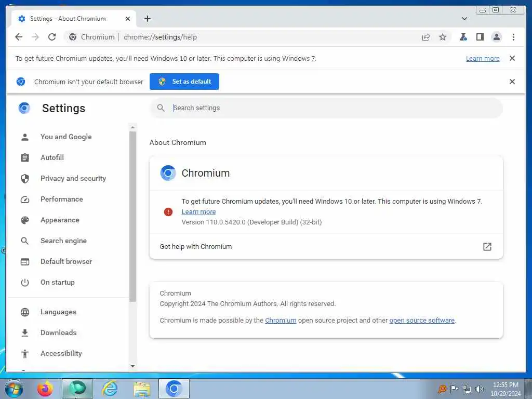Select the Settings - About Chromium tab
The width and height of the screenshot is (532, 399).
[x=74, y=19]
